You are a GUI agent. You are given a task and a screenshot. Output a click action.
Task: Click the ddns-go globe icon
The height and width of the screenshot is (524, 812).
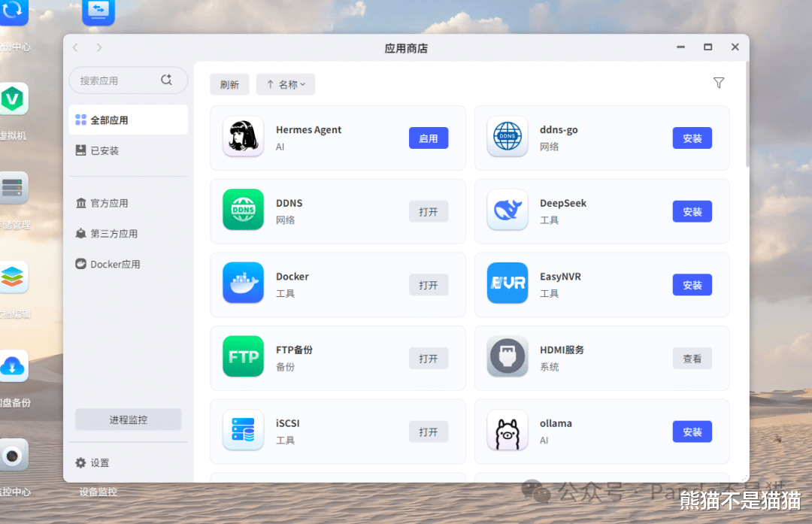coord(507,137)
